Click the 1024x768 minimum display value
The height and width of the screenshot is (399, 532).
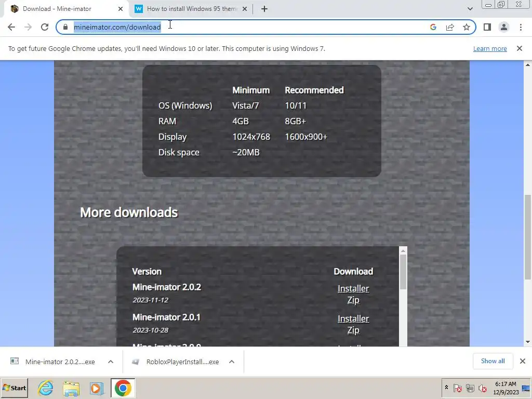[251, 137]
